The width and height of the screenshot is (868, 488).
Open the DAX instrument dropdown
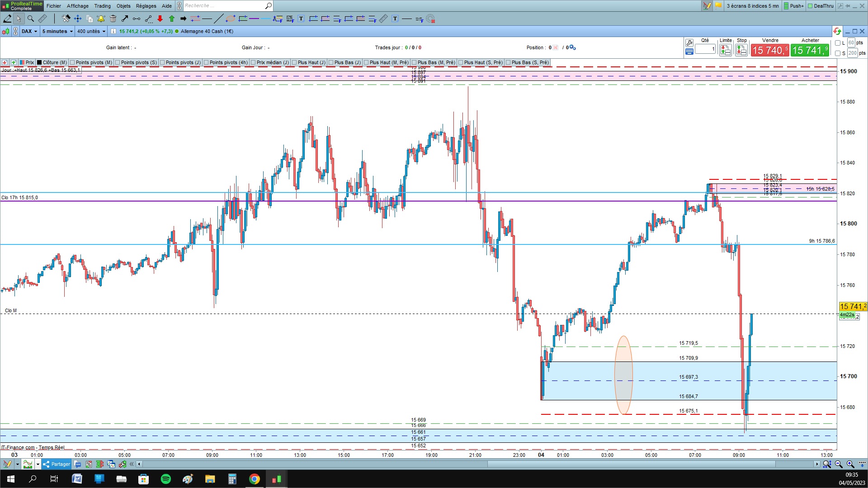[x=29, y=31]
